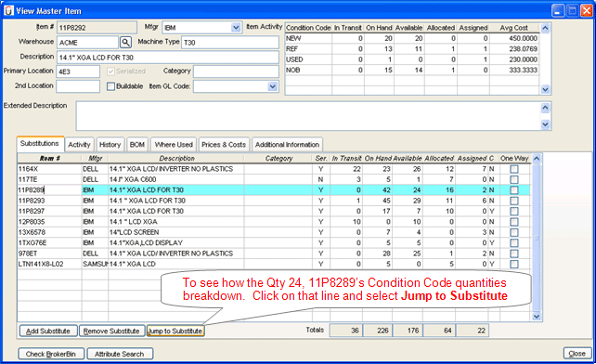Select substitute row 11P8293
This screenshot has height=364, width=596.
tap(274, 201)
